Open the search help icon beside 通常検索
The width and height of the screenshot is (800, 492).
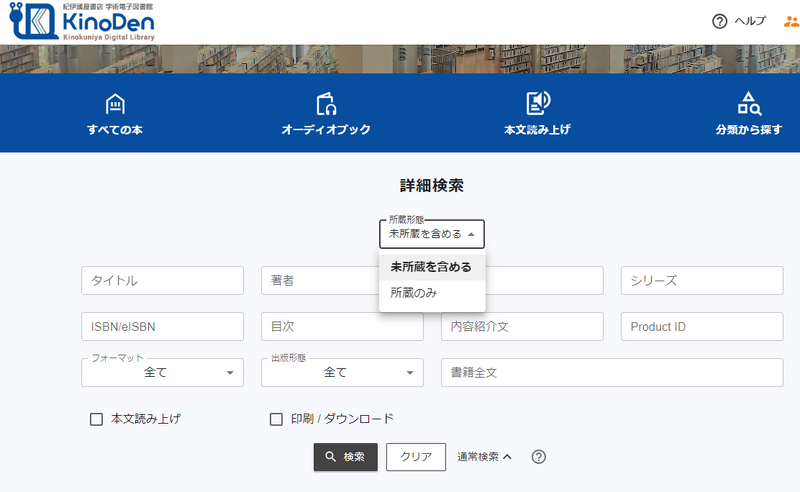pos(539,457)
